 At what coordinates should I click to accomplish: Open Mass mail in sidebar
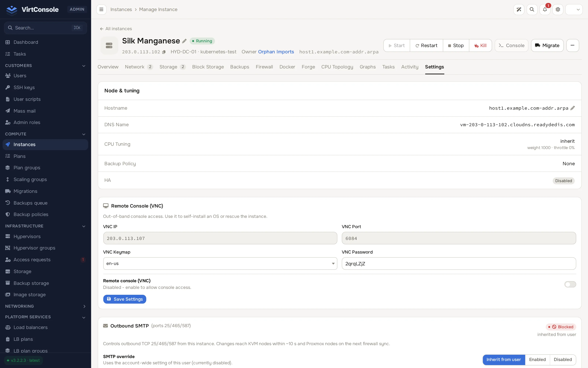pyautogui.click(x=45, y=111)
